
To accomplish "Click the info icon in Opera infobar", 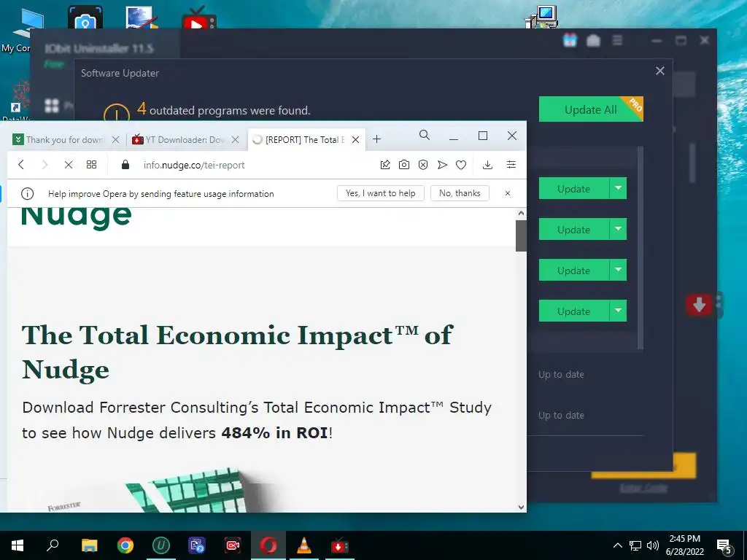I will coord(27,193).
